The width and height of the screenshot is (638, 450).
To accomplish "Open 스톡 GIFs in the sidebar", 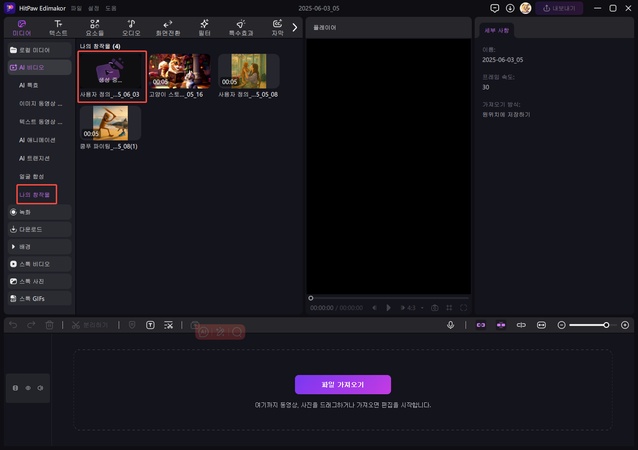I will [x=39, y=299].
